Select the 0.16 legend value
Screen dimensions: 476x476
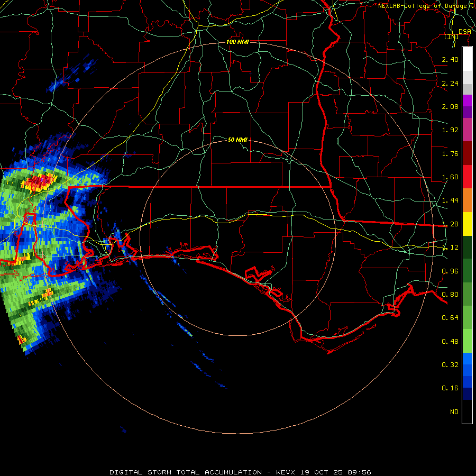tap(450, 388)
